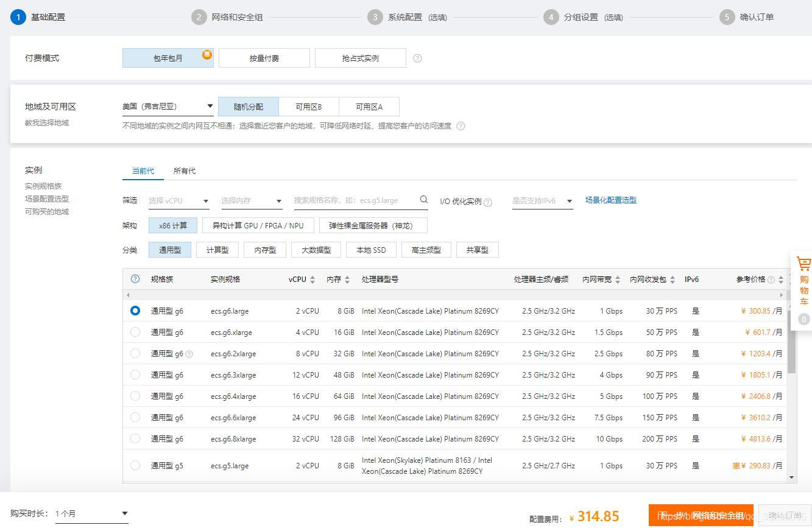Click the table horizontal scrollbar left arrow
The width and height of the screenshot is (812, 528).
[x=128, y=295]
